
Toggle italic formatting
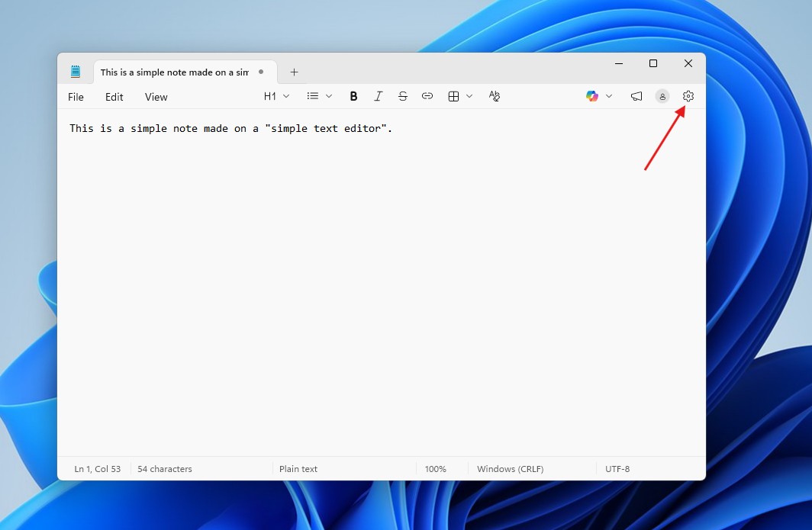(378, 96)
